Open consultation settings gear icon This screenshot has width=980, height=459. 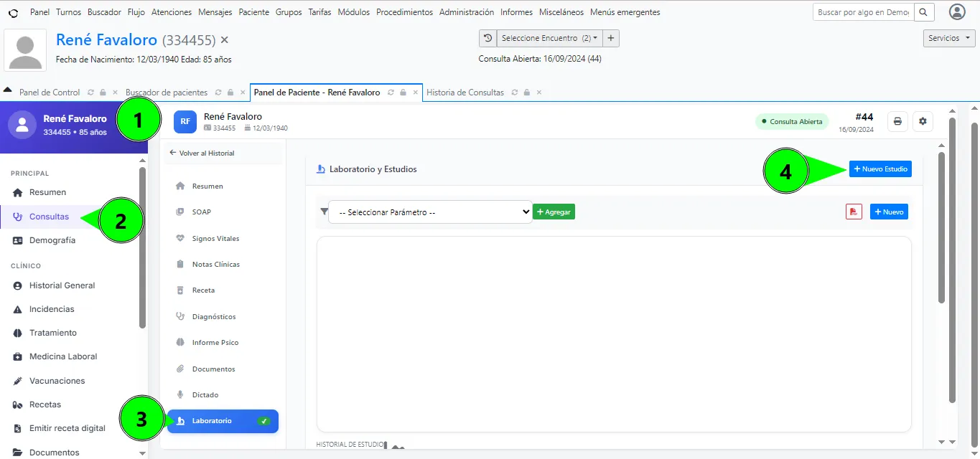click(x=923, y=122)
